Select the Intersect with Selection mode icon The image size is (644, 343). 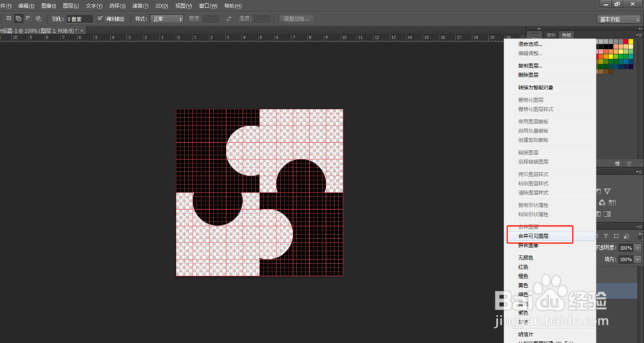tap(39, 19)
